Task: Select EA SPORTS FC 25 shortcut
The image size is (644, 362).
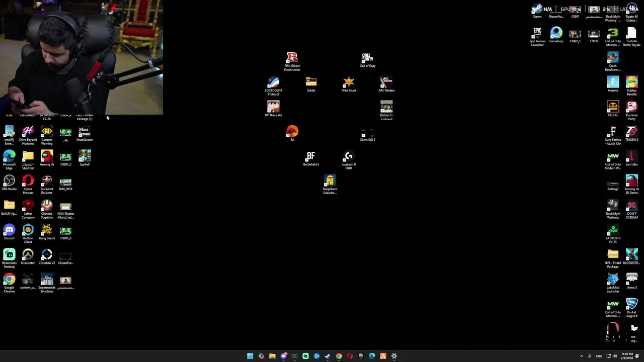Action: coord(613,234)
